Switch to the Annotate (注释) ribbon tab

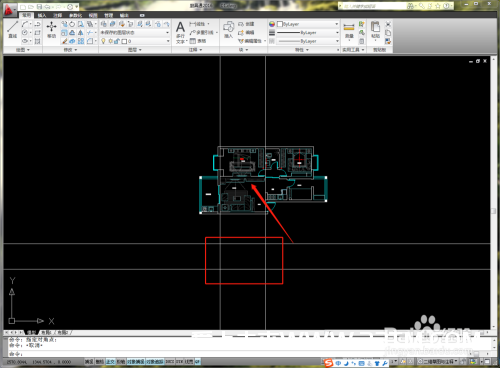point(57,15)
